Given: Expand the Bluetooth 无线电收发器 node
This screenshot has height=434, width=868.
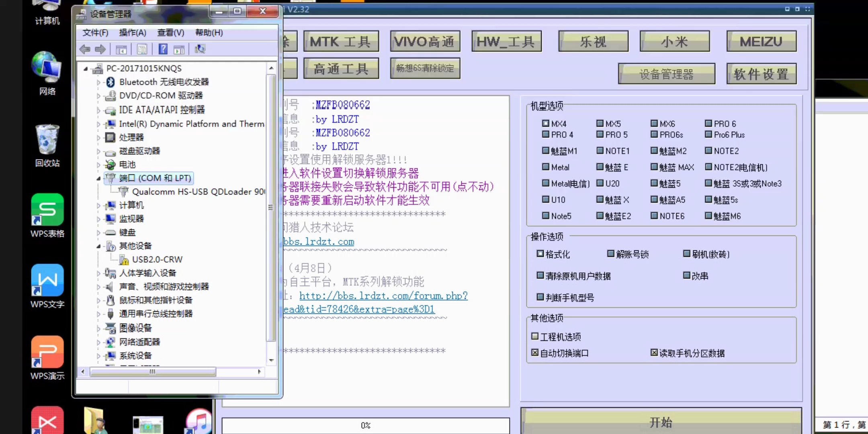Looking at the screenshot, I should [x=98, y=82].
